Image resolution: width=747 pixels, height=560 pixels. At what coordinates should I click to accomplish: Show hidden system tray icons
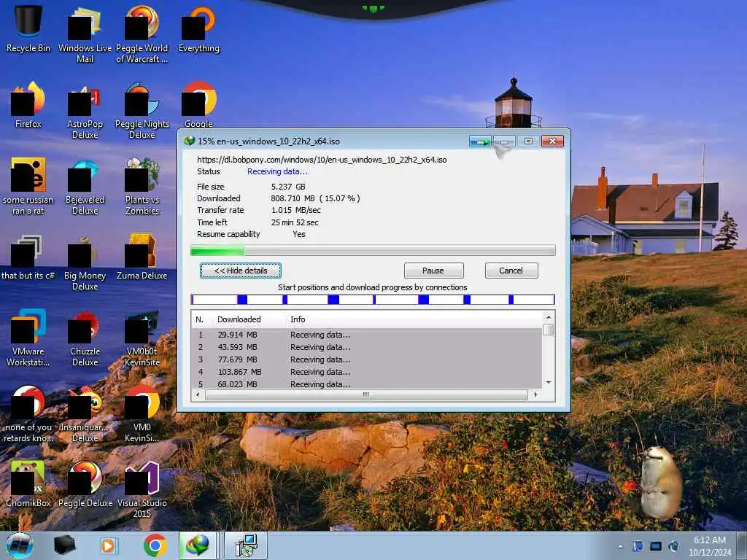pos(620,546)
